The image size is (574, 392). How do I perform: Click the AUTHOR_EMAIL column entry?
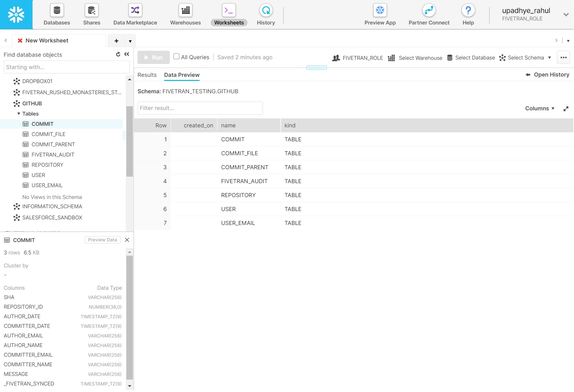tap(23, 336)
